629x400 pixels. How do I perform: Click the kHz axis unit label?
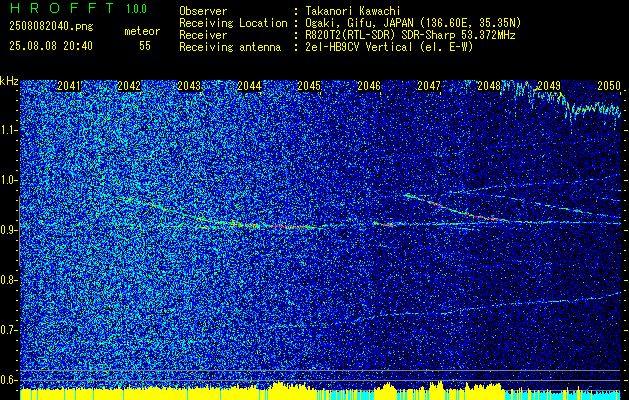(x=9, y=81)
